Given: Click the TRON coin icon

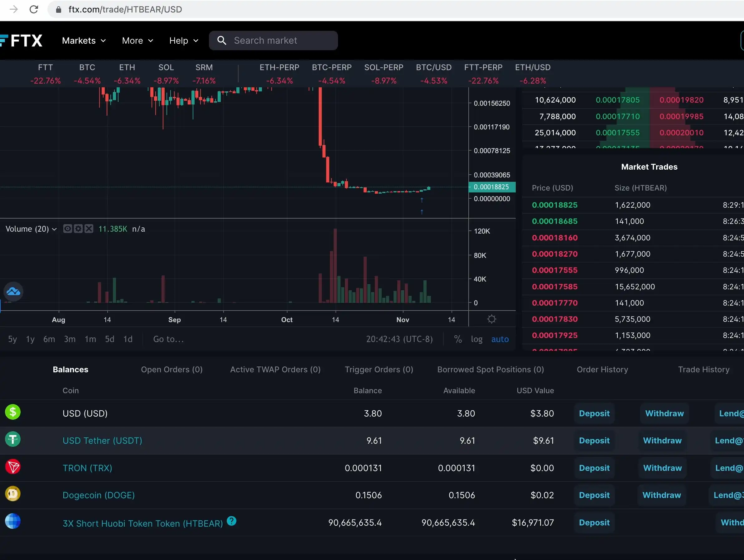Looking at the screenshot, I should click(13, 466).
